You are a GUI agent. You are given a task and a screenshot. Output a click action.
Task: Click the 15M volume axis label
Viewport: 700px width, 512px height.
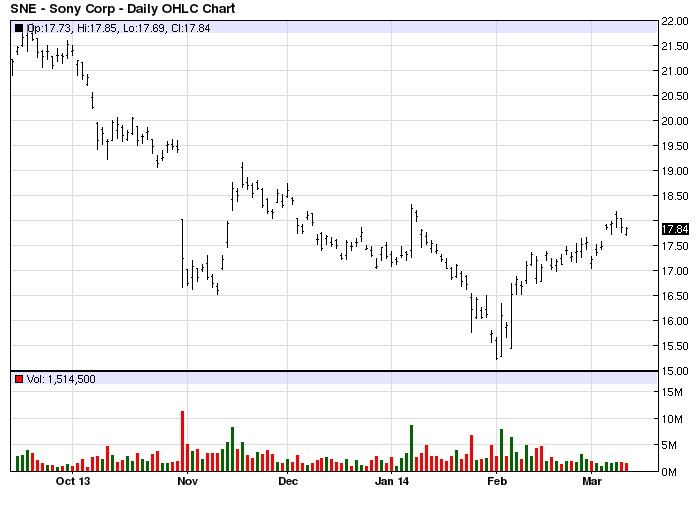(672, 392)
